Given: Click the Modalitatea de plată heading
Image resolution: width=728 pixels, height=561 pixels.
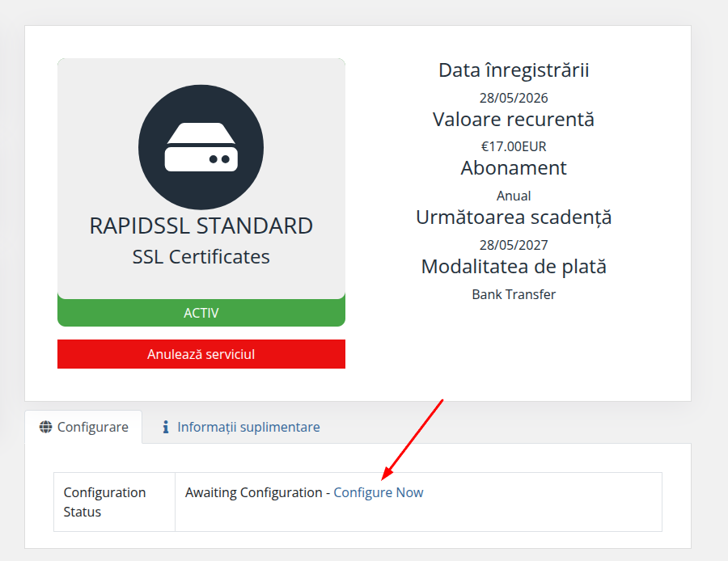Looking at the screenshot, I should point(514,267).
